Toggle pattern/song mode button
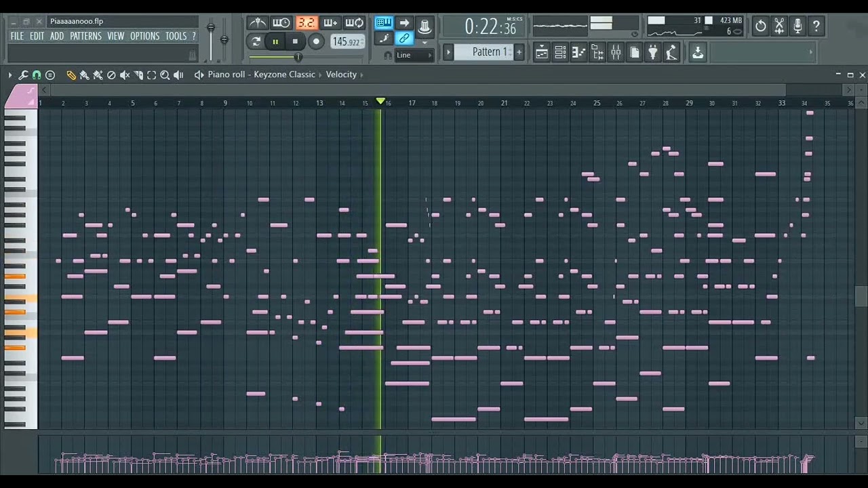 click(256, 41)
